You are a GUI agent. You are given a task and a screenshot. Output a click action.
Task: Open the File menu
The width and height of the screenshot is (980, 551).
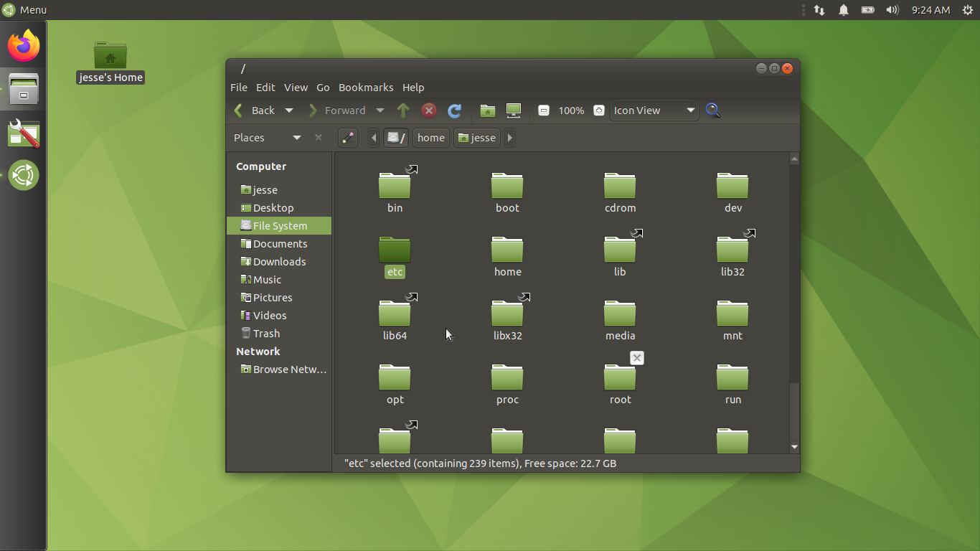point(239,88)
